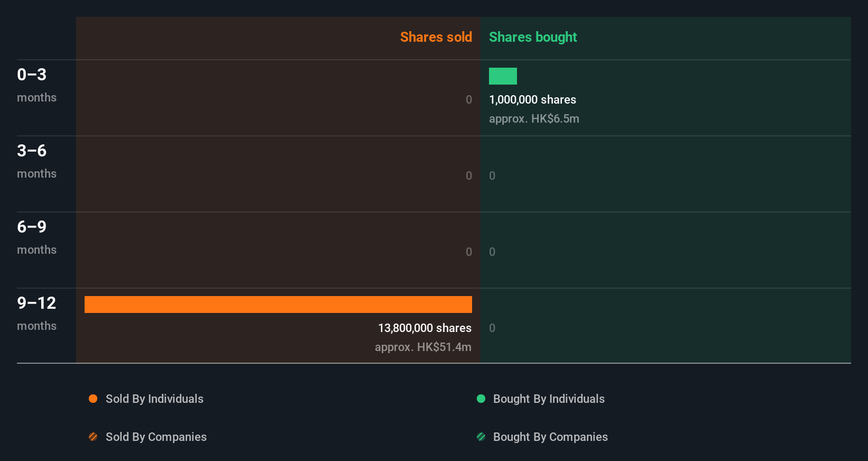This screenshot has width=868, height=461.
Task: Toggle the Sold By Companies legend label
Action: (x=156, y=437)
